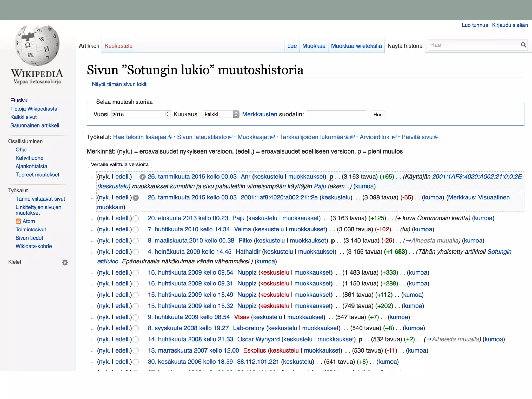This screenshot has height=399, width=532.
Task: Select radio button for 9. huhtikuuta 2009 revision
Action: [136, 317]
